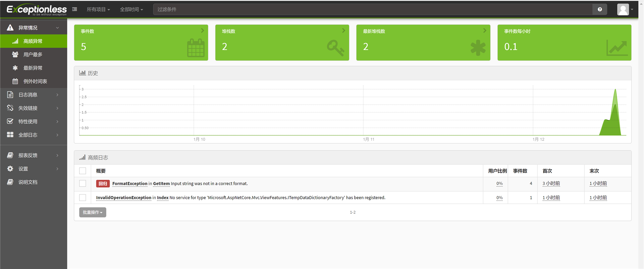The image size is (644, 269).
Task: Click the 事件数每小时 value 0.1
Action: point(511,47)
